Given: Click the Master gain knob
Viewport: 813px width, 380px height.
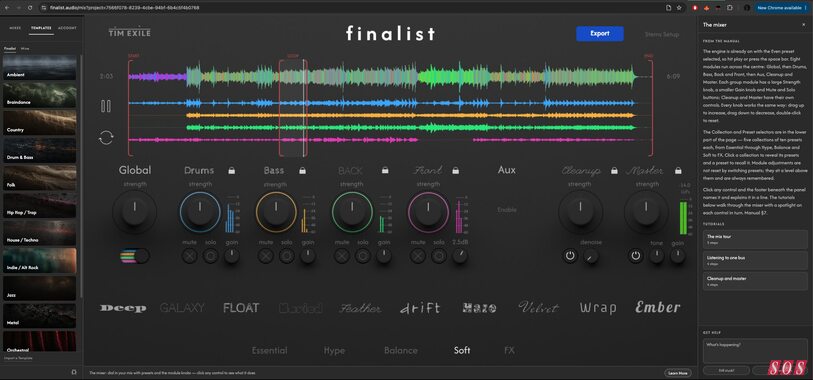Looking at the screenshot, I should (678, 256).
